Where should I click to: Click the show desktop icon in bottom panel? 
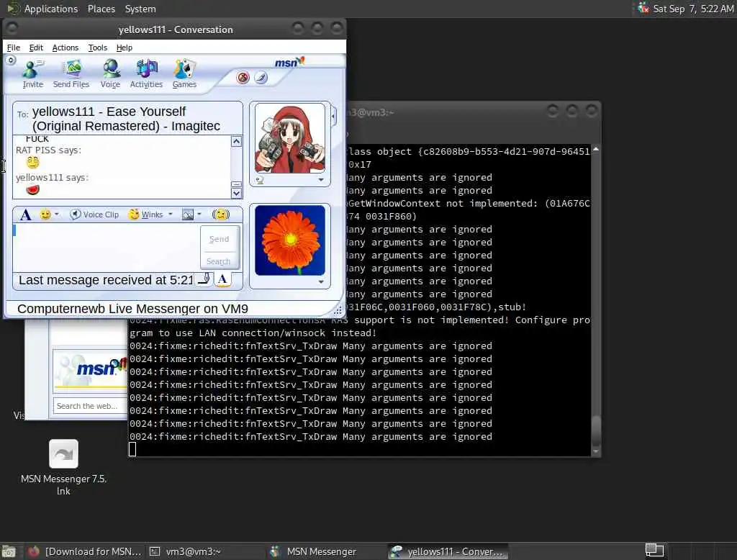coord(9,551)
